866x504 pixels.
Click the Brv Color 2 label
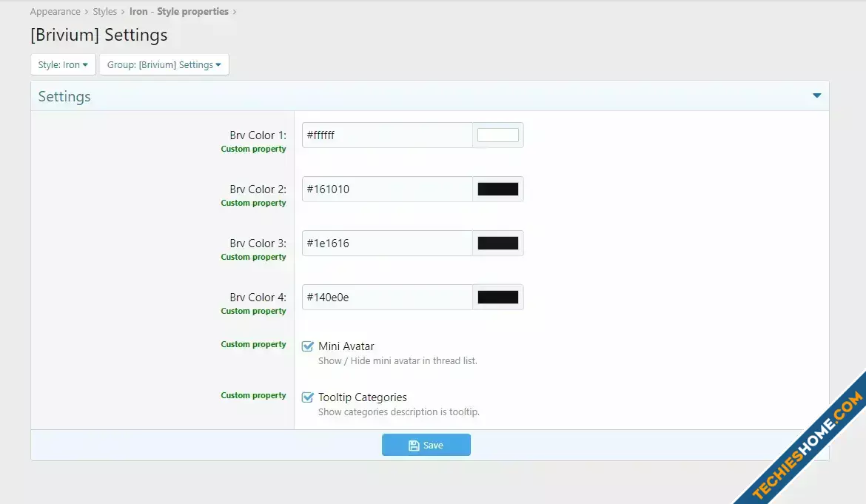coord(258,189)
